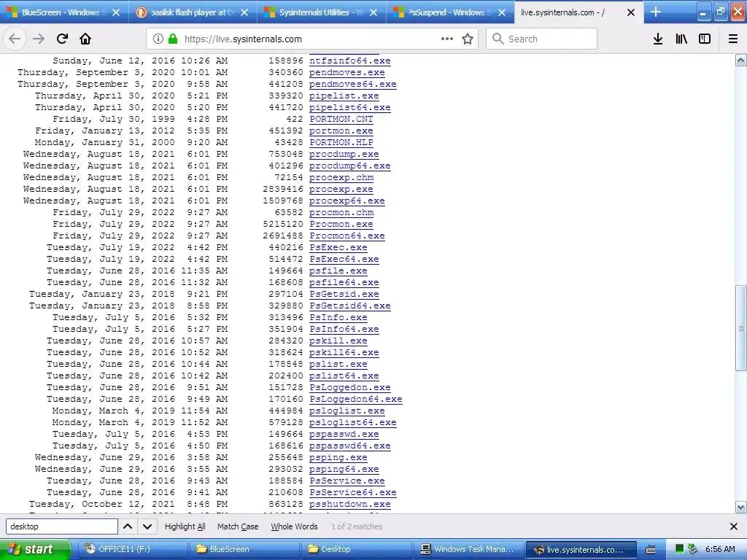Viewport: 747px width, 560px height.
Task: Open pskill.exe link
Action: (338, 341)
